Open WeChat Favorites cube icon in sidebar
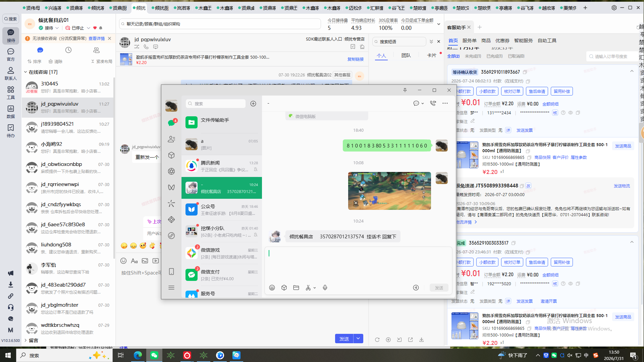Image resolution: width=644 pixels, height=362 pixels. click(171, 155)
